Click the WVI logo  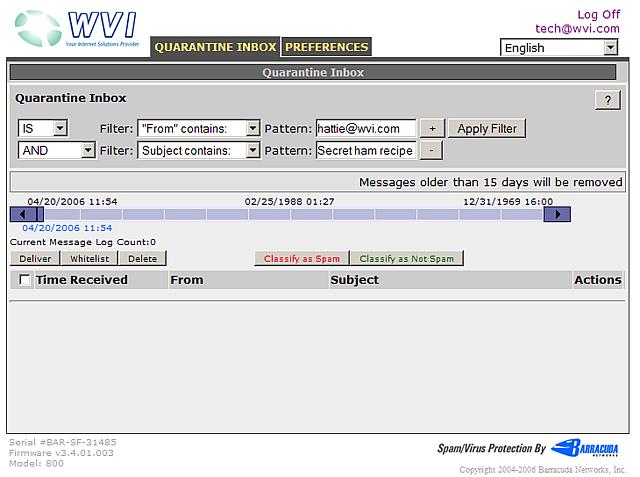(78, 29)
